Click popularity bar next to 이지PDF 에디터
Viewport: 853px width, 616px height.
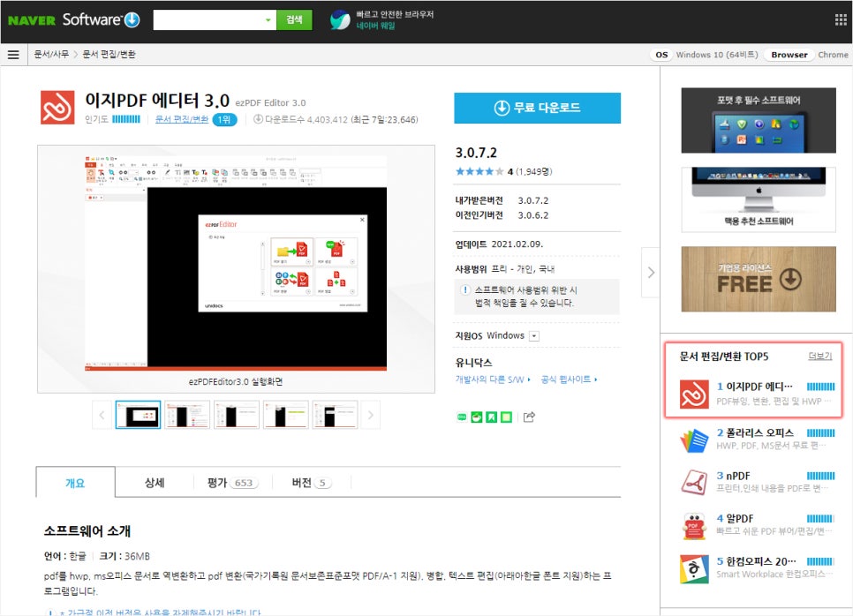click(x=821, y=387)
